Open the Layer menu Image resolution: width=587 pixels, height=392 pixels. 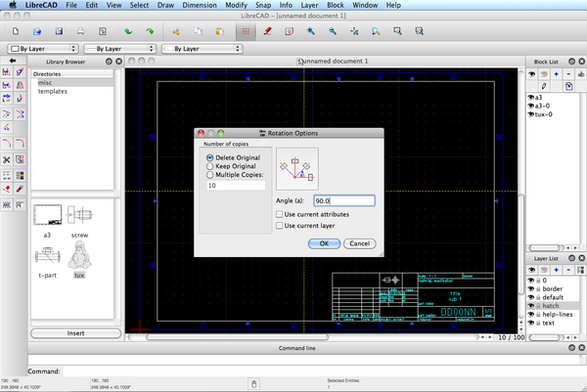(x=309, y=5)
